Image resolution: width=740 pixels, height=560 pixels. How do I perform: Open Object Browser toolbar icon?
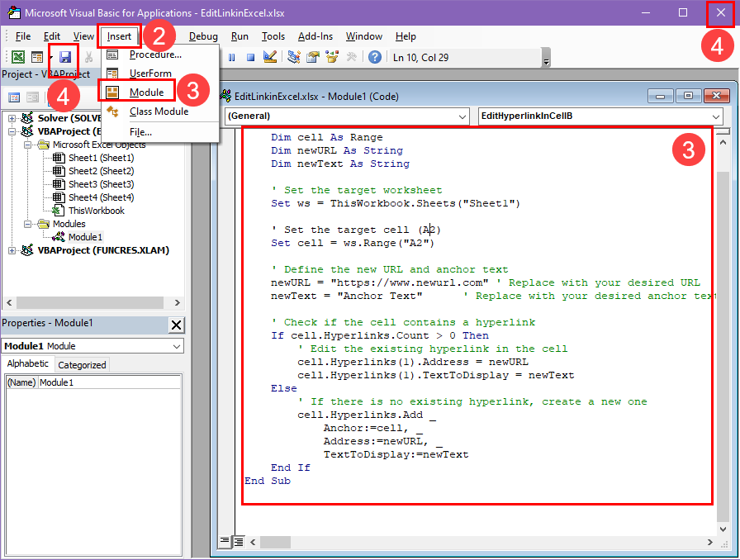[x=332, y=57]
